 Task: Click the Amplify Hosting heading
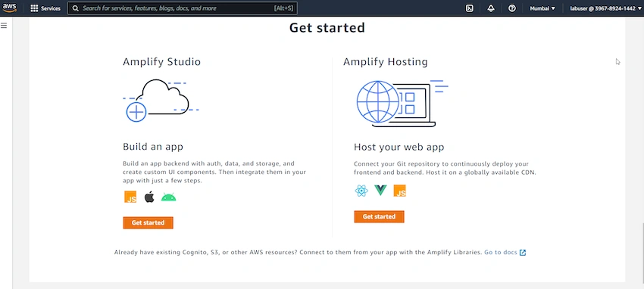tap(385, 62)
